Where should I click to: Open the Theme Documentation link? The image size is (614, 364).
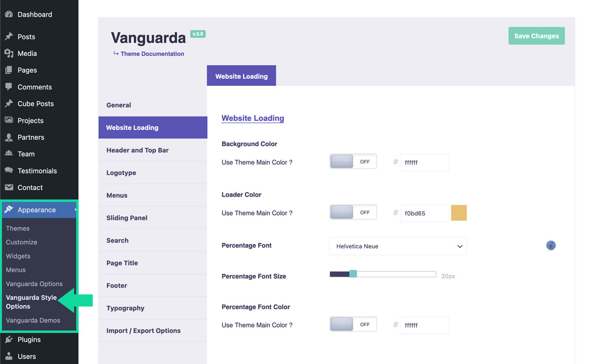pos(152,54)
